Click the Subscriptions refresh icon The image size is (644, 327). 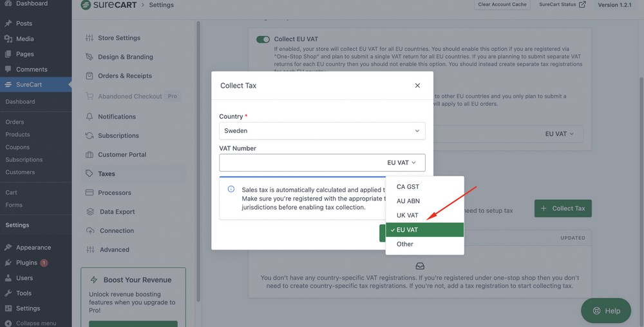point(90,135)
